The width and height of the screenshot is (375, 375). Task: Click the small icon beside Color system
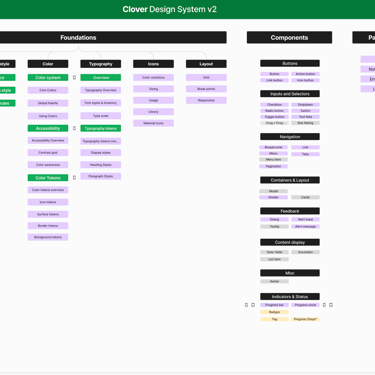pyautogui.click(x=74, y=77)
